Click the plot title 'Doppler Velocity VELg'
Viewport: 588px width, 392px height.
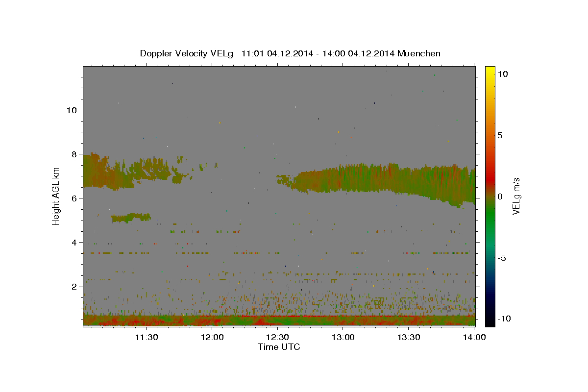(188, 53)
